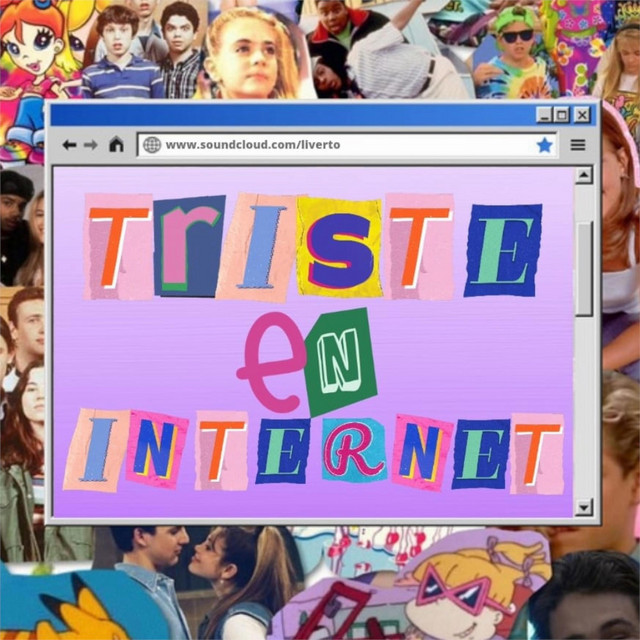Go to the home page via house icon
This screenshot has width=640, height=640.
(x=116, y=145)
